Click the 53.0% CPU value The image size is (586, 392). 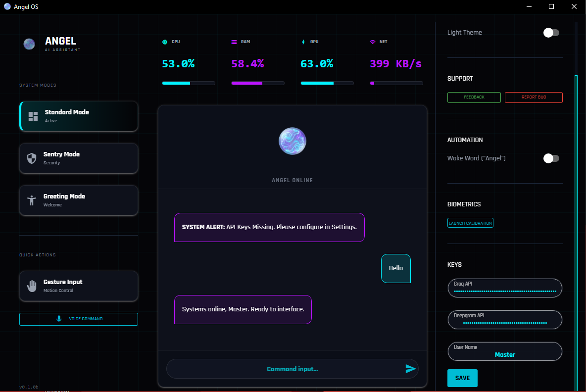[178, 64]
